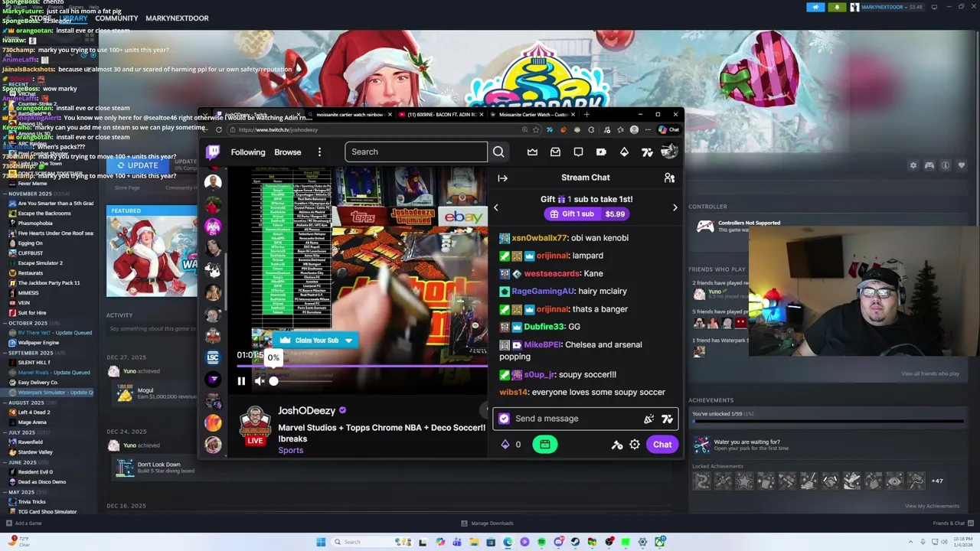The image size is (980, 551).
Task: Open the chat settings gear icon
Action: [x=635, y=445]
